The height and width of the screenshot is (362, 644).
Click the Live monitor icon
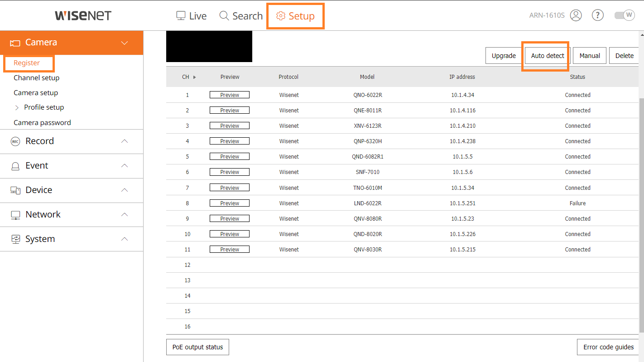tap(181, 16)
